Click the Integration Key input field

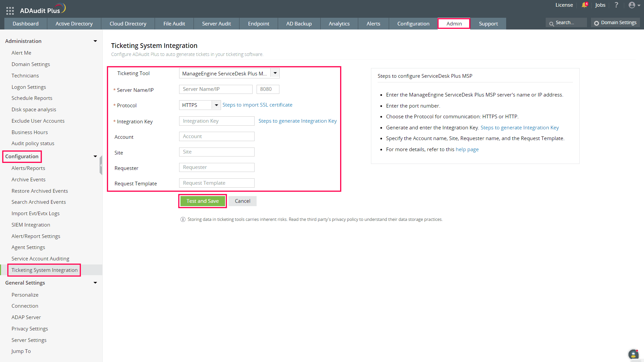pyautogui.click(x=217, y=121)
